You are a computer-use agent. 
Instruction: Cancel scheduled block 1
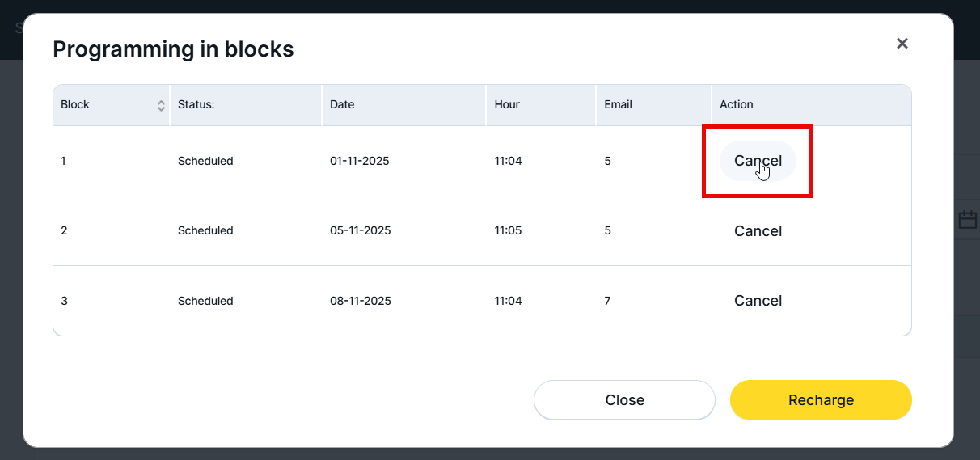tap(758, 161)
